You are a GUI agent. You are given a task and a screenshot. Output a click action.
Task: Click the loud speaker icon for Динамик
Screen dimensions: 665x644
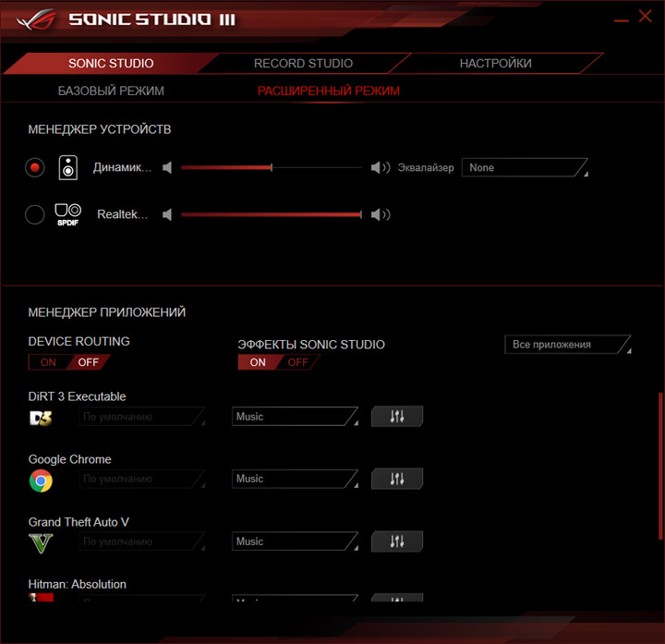(x=381, y=167)
